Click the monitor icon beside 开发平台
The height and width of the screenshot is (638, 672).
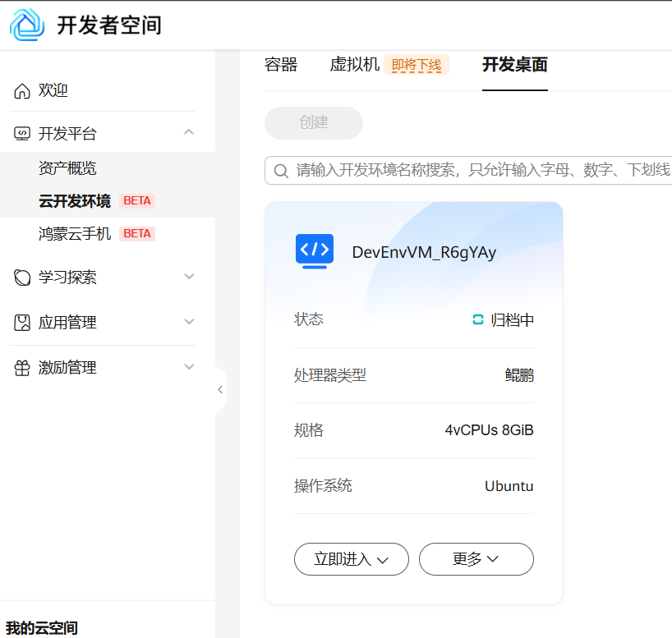tap(22, 134)
